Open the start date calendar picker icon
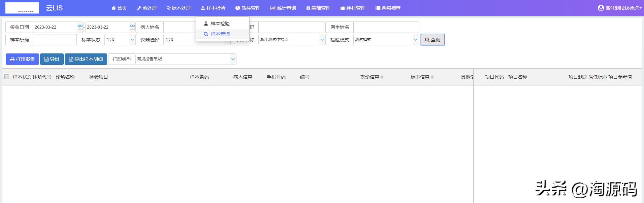 pos(80,27)
